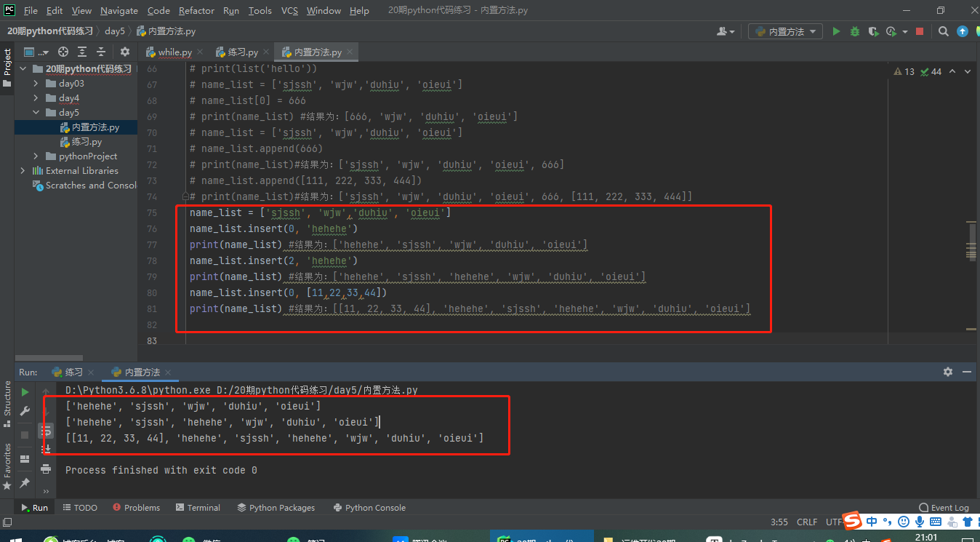Open Python Packages tool window
Image resolution: width=980 pixels, height=542 pixels.
[276, 508]
